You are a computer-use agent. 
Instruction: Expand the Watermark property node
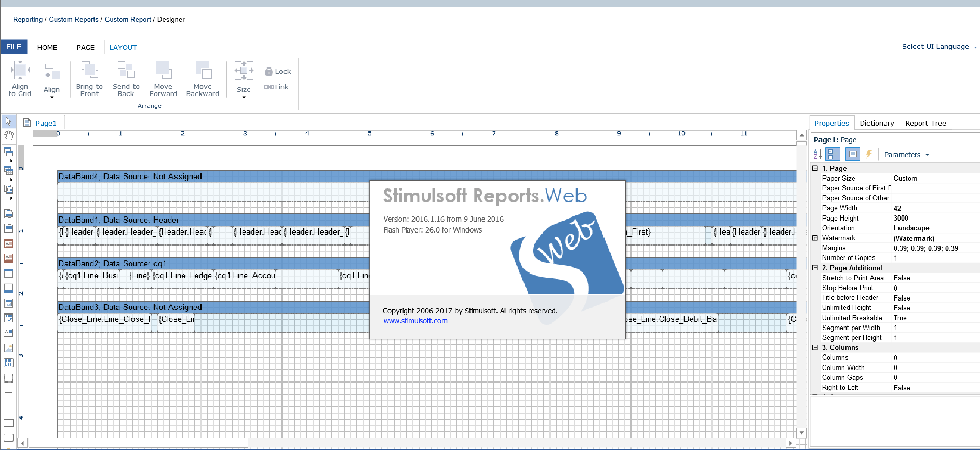815,238
